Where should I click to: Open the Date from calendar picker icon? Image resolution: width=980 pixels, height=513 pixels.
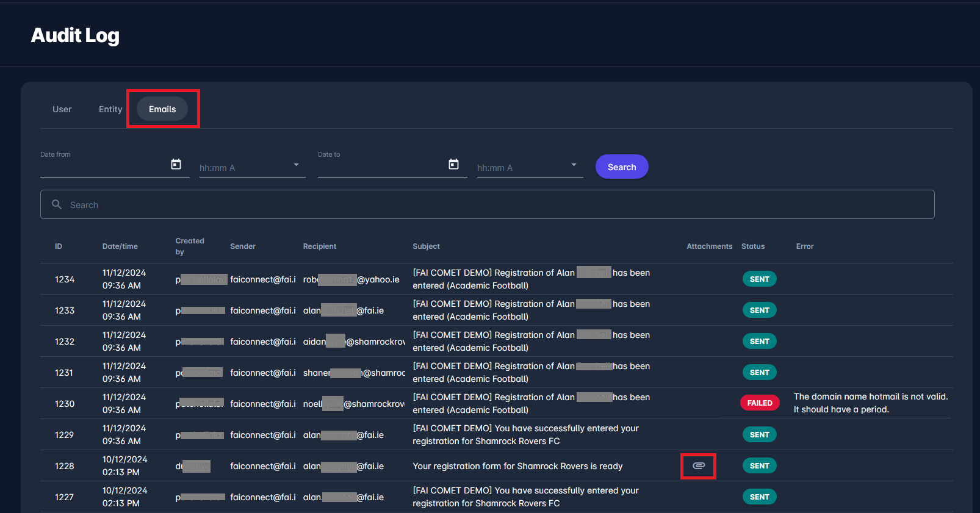coord(176,164)
